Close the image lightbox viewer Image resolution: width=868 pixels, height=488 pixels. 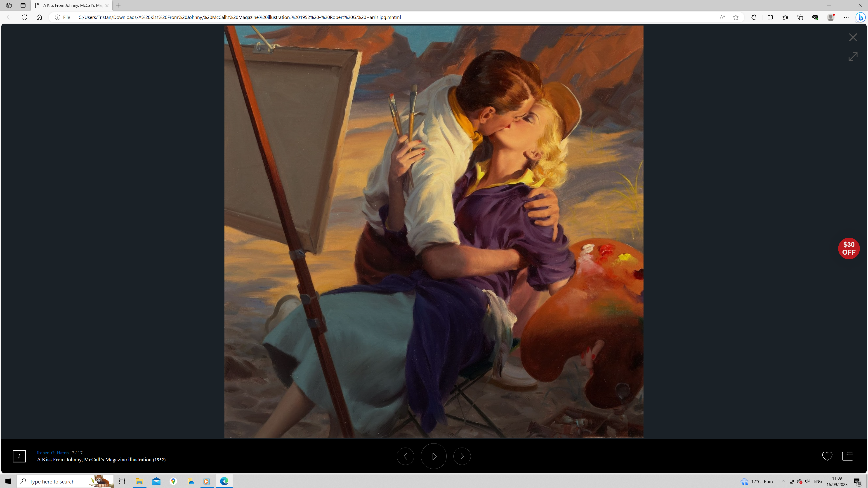(x=853, y=37)
